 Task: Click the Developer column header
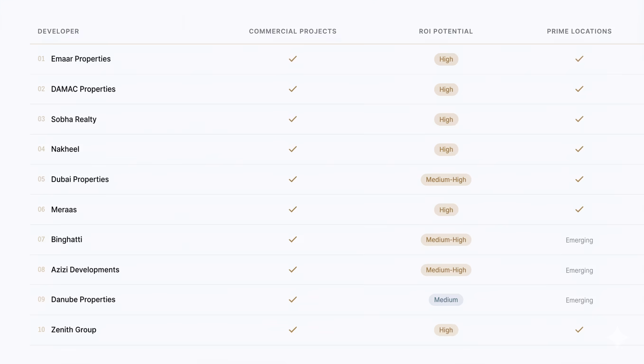click(x=58, y=31)
